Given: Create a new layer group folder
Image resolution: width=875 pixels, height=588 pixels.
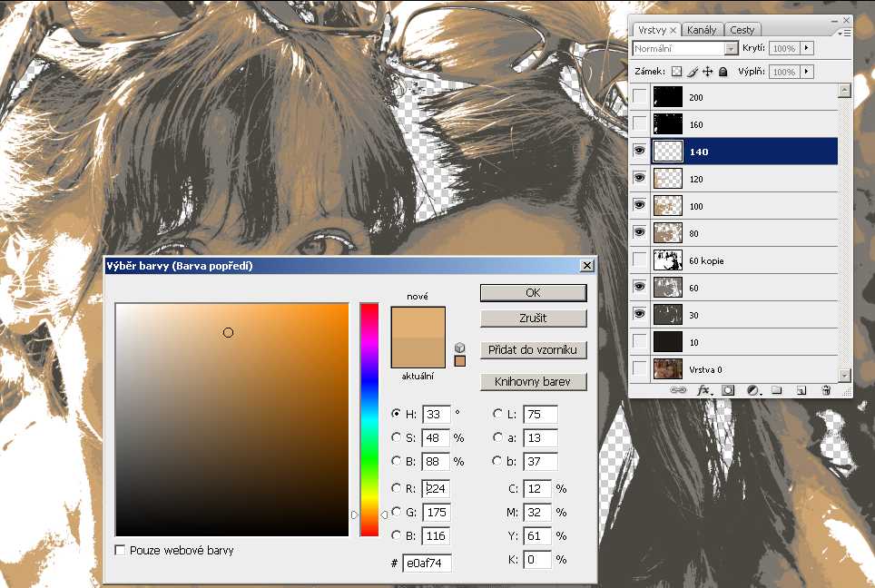Looking at the screenshot, I should coord(777,390).
